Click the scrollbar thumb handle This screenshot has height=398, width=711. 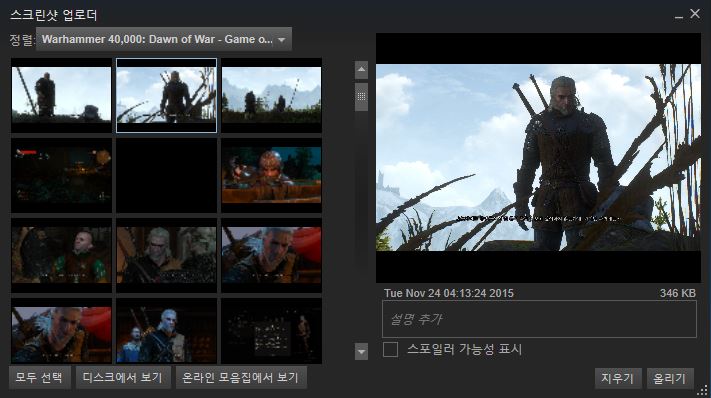361,97
